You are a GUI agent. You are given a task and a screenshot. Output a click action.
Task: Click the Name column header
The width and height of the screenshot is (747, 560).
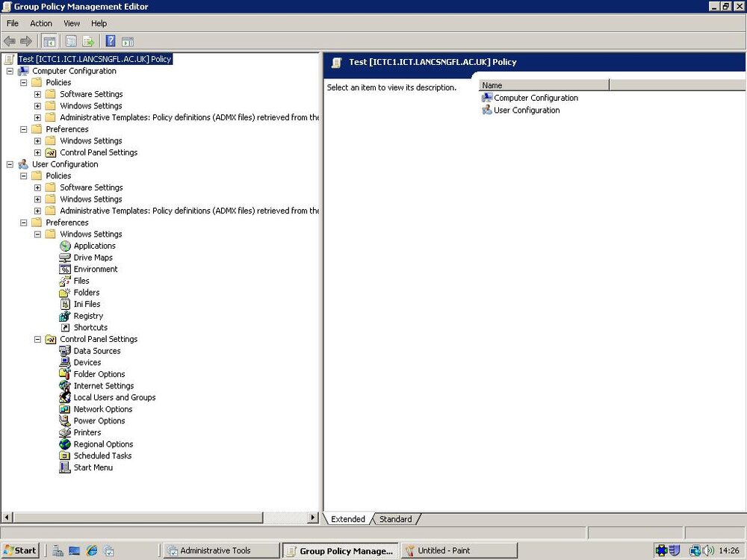coord(544,85)
